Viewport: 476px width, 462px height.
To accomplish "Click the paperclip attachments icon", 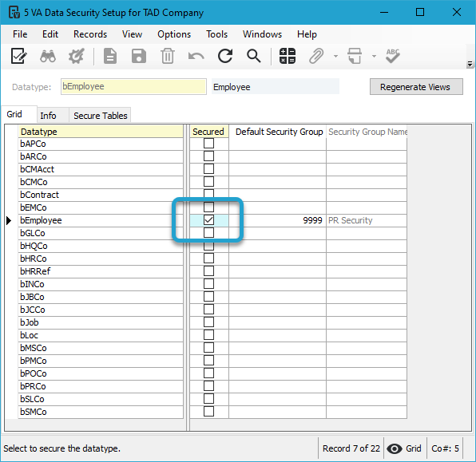I will click(316, 56).
